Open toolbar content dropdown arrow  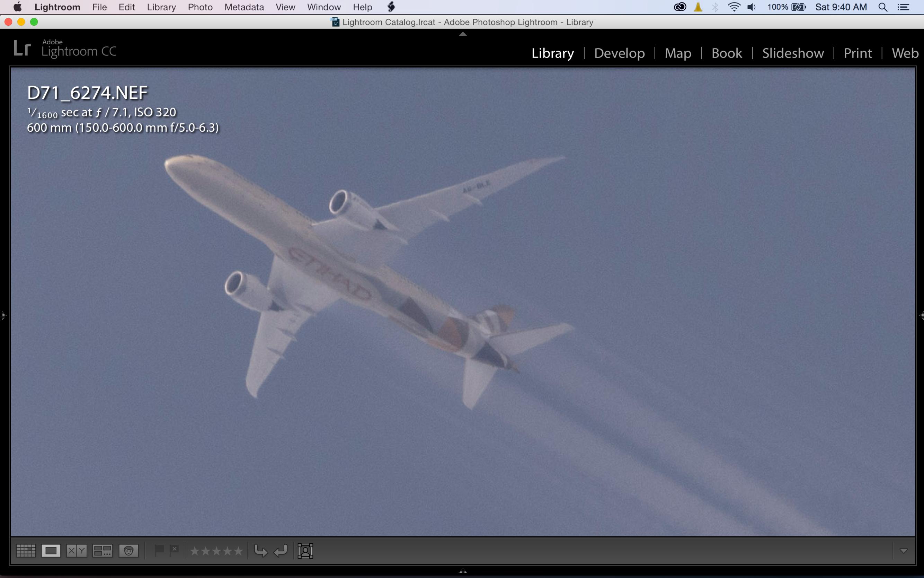pos(903,551)
